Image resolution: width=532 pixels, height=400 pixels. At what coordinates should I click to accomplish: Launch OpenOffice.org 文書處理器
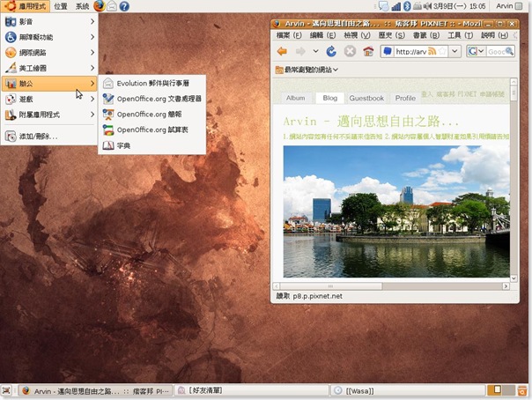152,99
